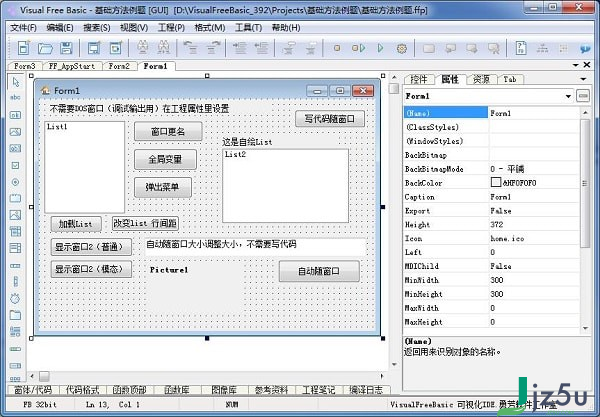Click the New file toolbar icon
Image resolution: width=600 pixels, height=417 pixels.
[x=24, y=48]
